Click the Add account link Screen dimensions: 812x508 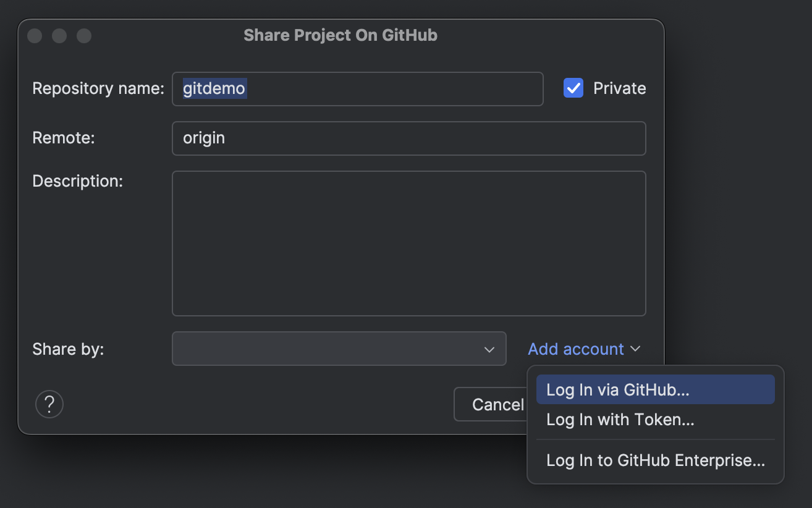click(x=575, y=349)
